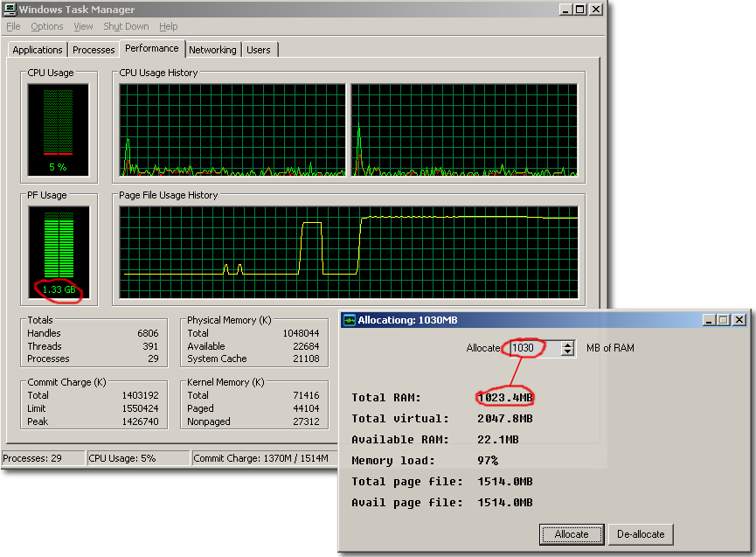Select the Performance tab

(152, 48)
